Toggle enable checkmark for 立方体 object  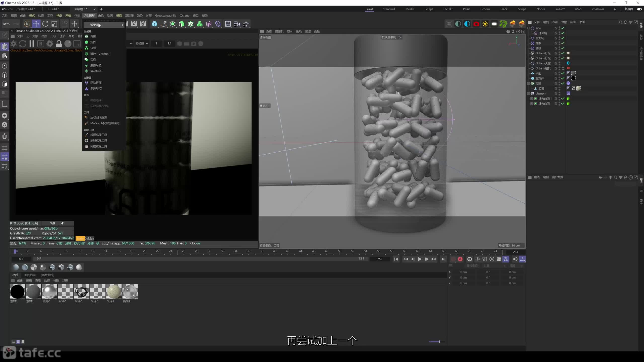563,78
